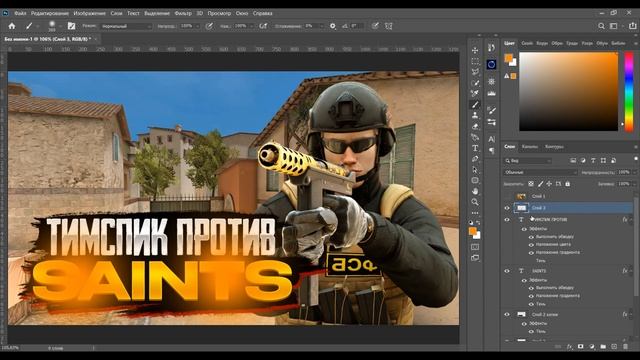The image size is (640, 360).
Task: Click the toolbox orange foreground color swatch
Action: point(473,231)
